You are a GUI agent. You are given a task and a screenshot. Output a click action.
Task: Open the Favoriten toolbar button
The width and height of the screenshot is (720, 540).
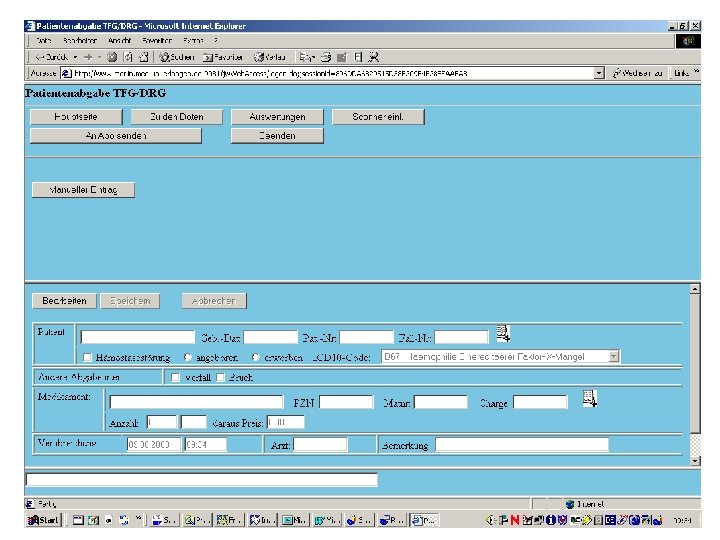coord(223,57)
